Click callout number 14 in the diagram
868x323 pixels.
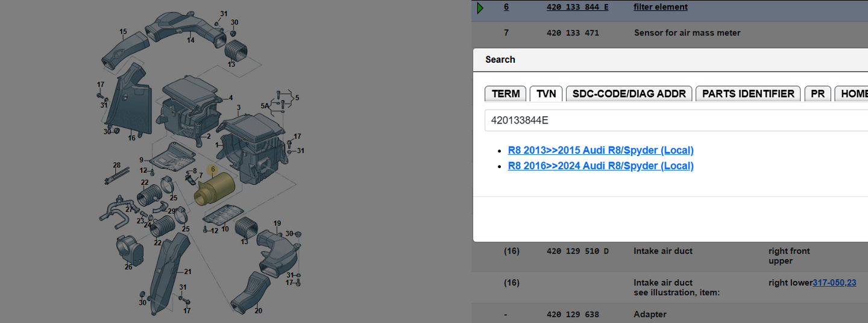pyautogui.click(x=190, y=40)
